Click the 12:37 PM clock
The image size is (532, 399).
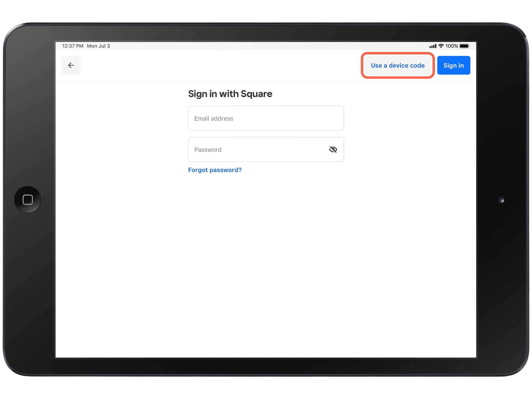pos(73,46)
